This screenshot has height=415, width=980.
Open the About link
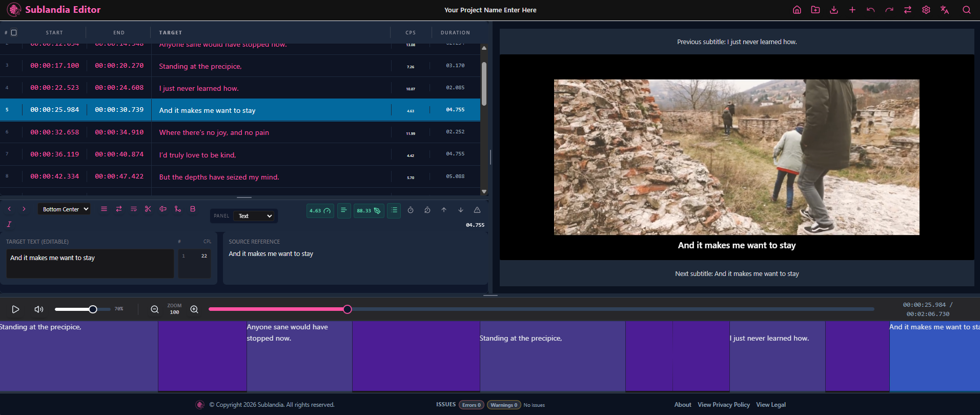coord(683,405)
